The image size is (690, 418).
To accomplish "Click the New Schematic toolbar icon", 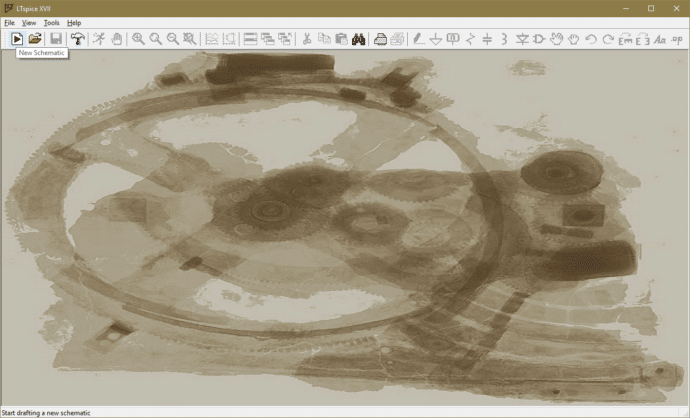I will [17, 39].
